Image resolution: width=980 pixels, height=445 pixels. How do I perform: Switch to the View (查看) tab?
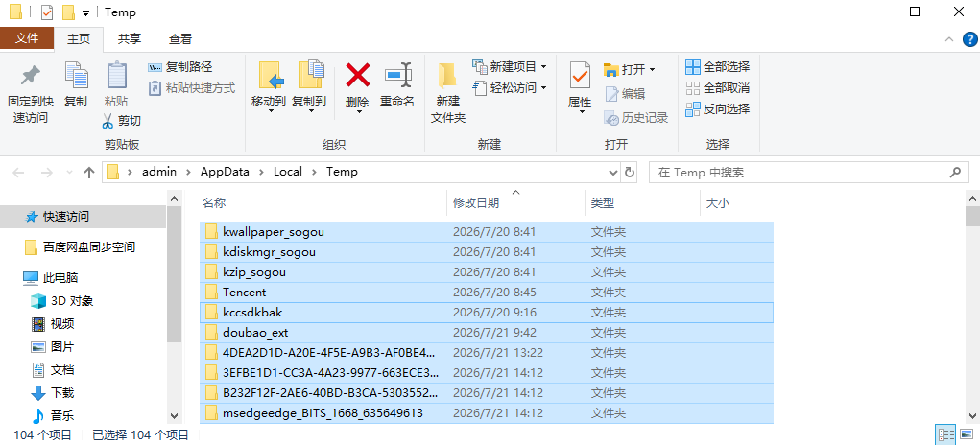tap(180, 38)
